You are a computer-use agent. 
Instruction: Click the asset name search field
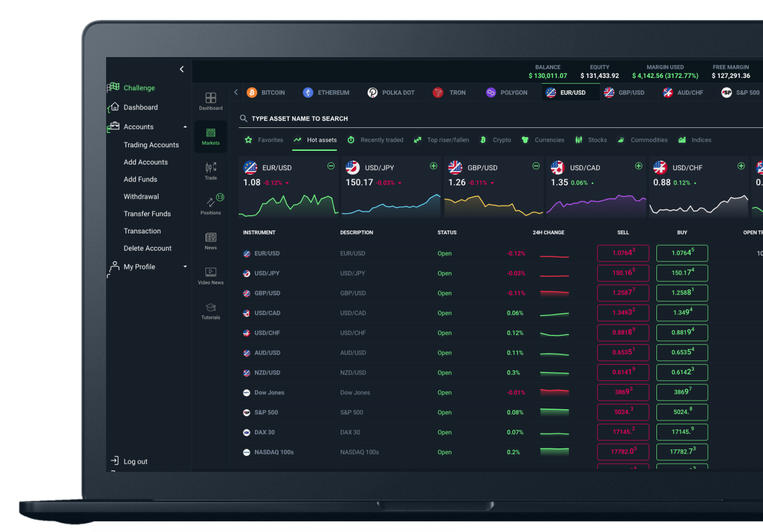tap(501, 118)
